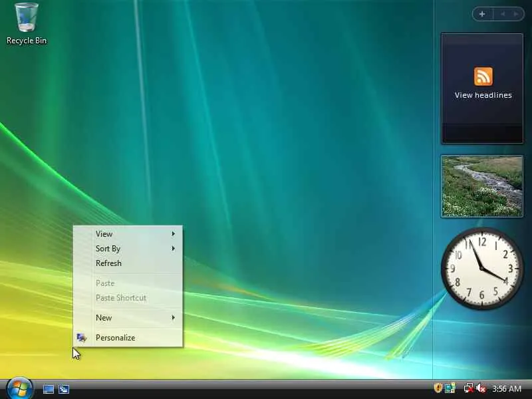The image size is (532, 399).
Task: Select the Recycle Bin desktop icon
Action: 27,24
